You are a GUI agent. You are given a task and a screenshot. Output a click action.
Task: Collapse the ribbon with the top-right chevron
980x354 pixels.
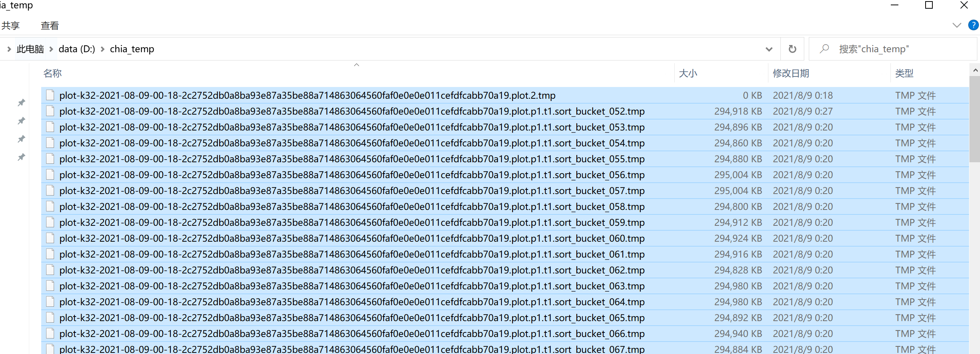tap(957, 25)
